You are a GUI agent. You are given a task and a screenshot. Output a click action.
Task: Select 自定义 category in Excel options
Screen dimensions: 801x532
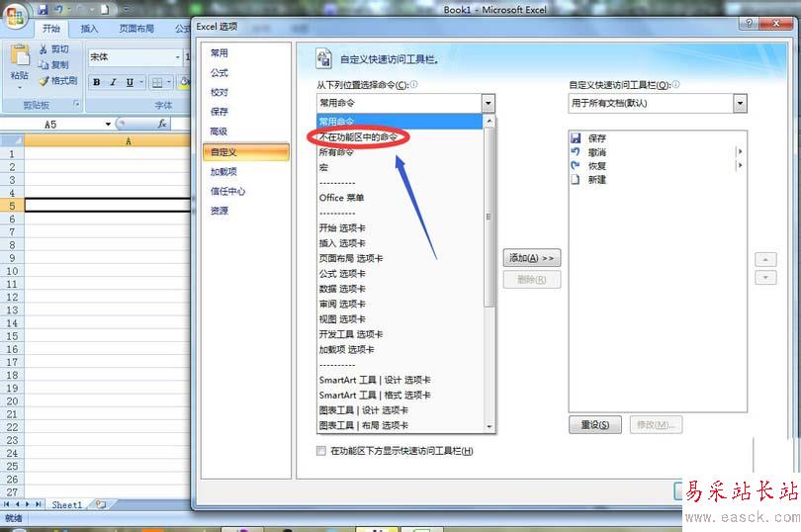click(x=246, y=151)
